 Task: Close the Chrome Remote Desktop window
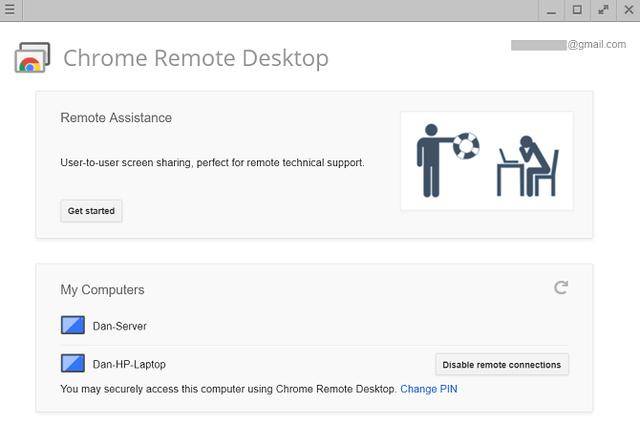coord(628,10)
